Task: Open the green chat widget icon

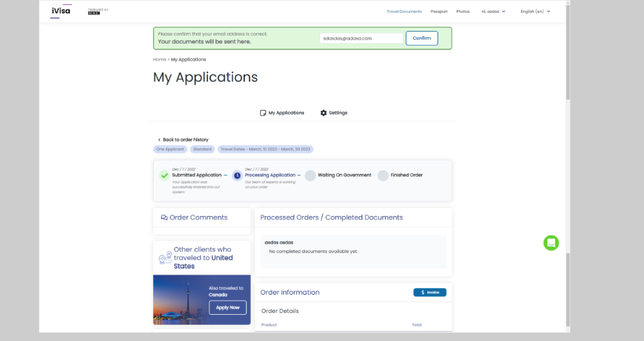Action: click(x=551, y=243)
